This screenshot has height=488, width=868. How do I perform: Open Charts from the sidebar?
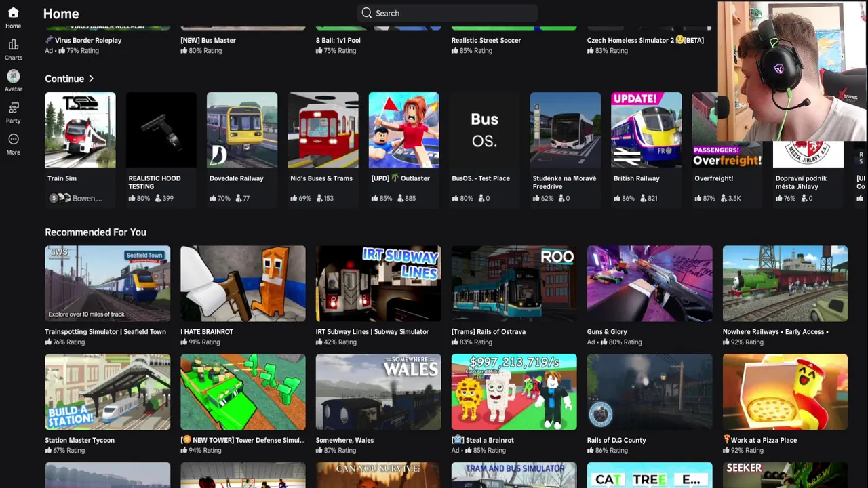click(13, 49)
